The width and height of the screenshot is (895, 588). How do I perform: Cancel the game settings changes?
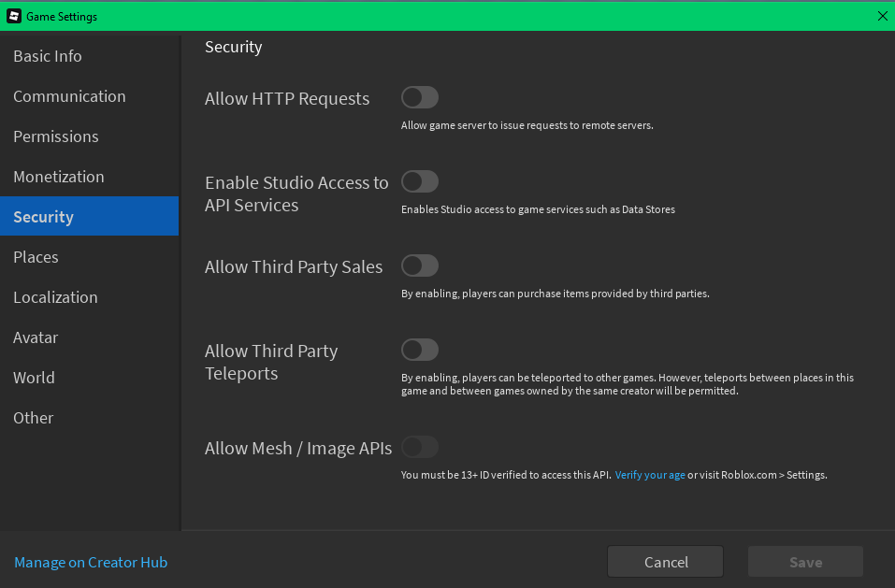coord(665,562)
